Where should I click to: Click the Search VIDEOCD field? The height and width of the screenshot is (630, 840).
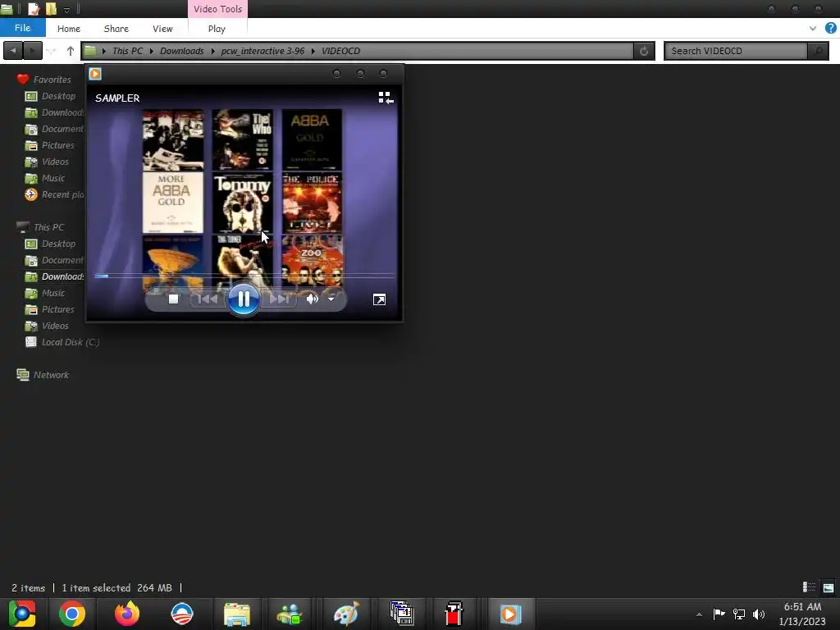(x=736, y=51)
